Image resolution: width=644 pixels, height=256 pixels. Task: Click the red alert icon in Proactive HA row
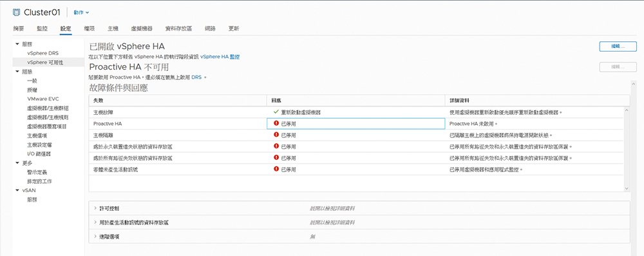(276, 123)
